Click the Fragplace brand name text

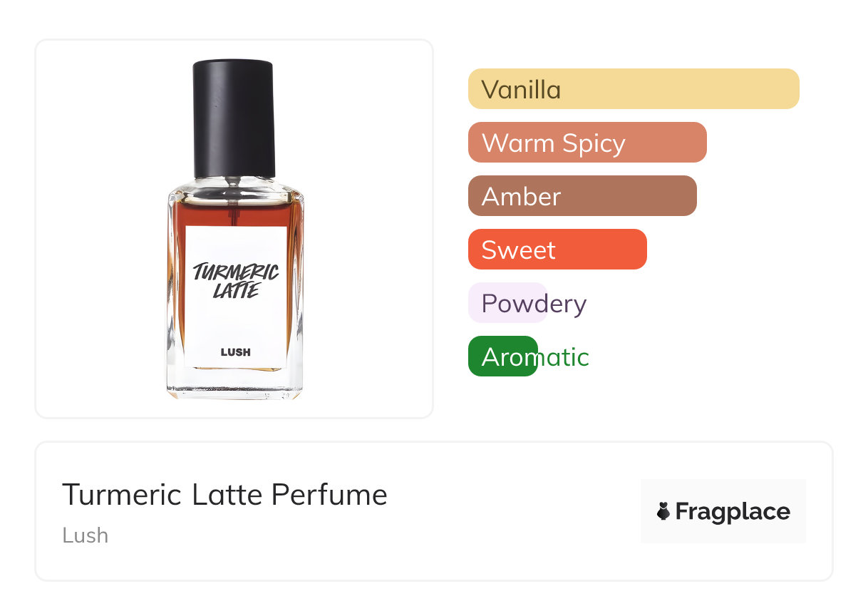(733, 511)
